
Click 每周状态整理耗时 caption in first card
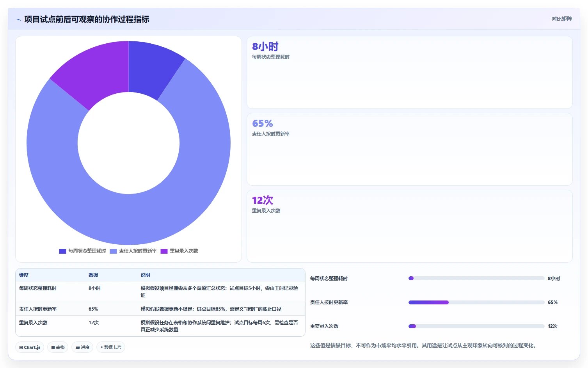(271, 57)
